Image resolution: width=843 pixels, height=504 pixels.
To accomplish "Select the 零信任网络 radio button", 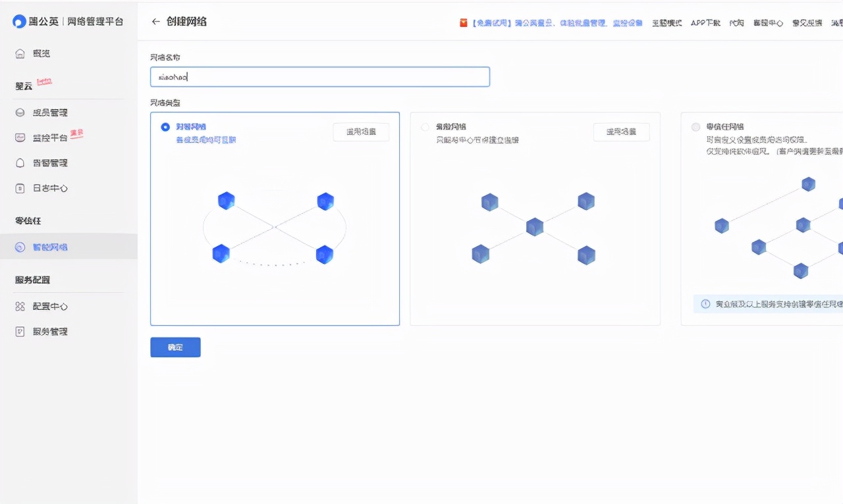I will [x=695, y=127].
